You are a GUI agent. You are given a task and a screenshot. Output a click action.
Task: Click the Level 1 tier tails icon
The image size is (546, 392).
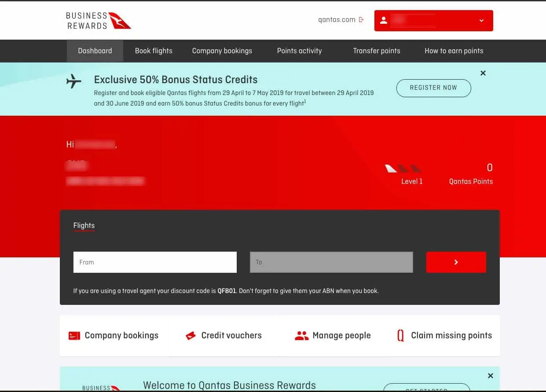[x=403, y=169]
